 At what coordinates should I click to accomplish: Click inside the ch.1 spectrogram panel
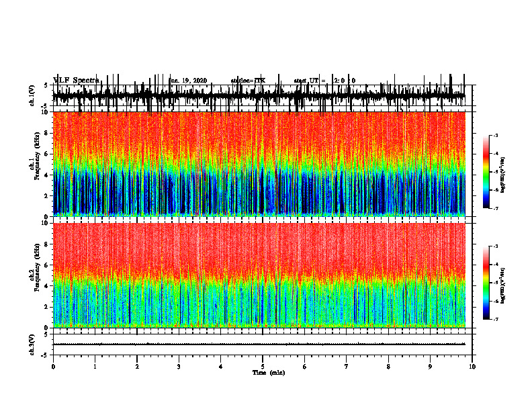tap(259, 164)
